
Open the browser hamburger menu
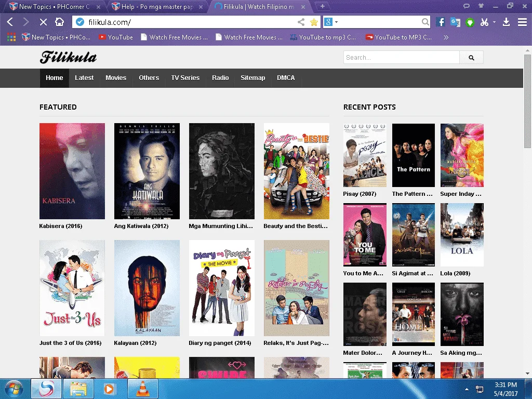click(522, 22)
